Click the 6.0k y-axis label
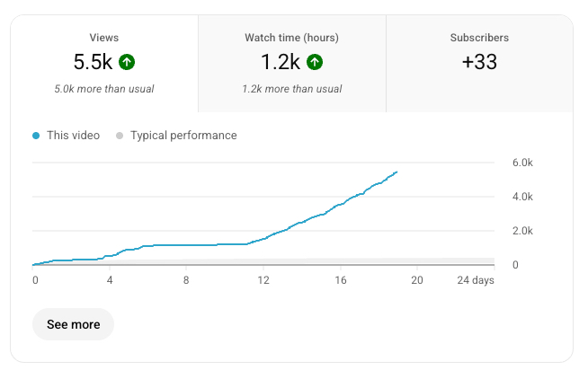Image resolution: width=588 pixels, height=379 pixels. coord(522,163)
